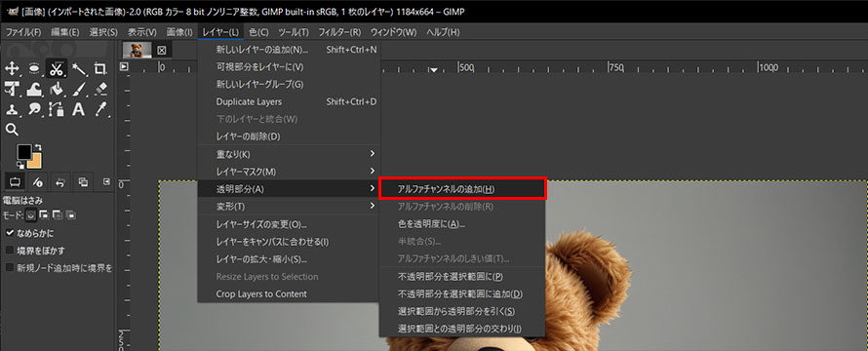868x351 pixels.
Task: Expand the 重なり(K) submenu
Action: coord(289,153)
